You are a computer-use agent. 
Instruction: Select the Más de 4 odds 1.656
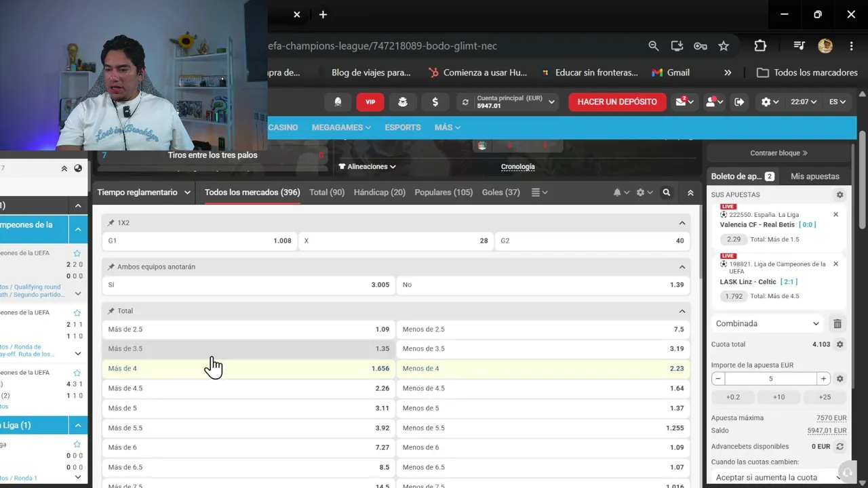(x=249, y=369)
